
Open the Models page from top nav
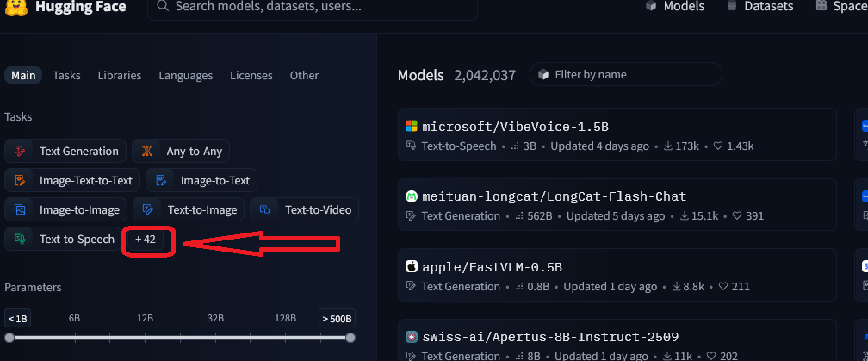click(x=675, y=6)
